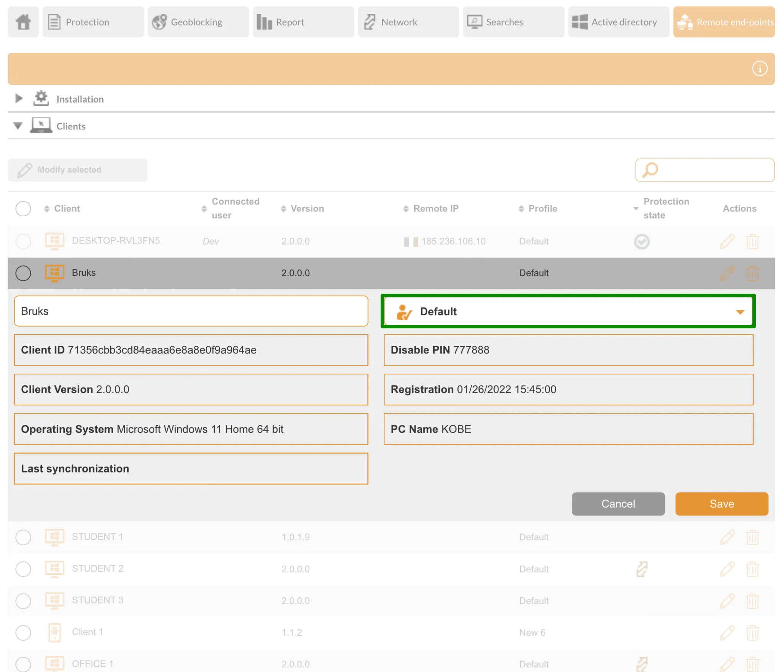Screen dimensions: 784x672
Task: Open the Geoblocking tab
Action: pyautogui.click(x=198, y=22)
